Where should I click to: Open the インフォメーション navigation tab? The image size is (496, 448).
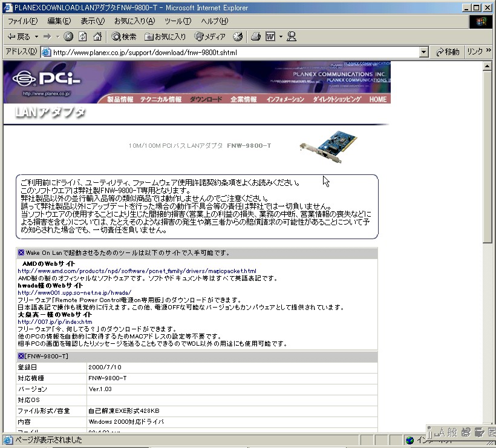tap(286, 99)
